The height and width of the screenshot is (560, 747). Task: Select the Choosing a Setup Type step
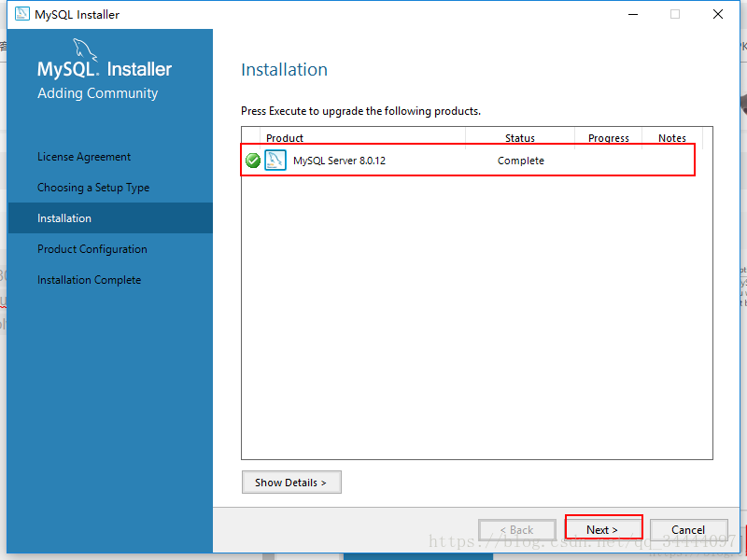(x=93, y=188)
